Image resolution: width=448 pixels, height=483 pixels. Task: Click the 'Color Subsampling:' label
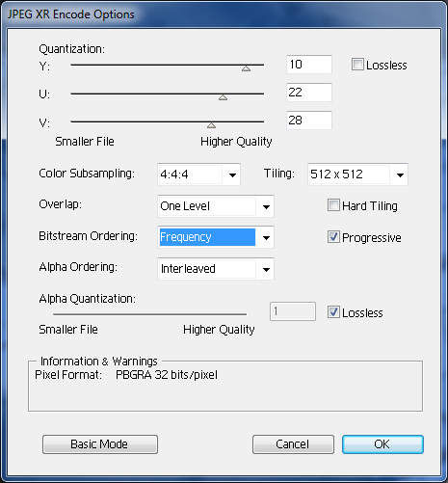click(x=87, y=174)
